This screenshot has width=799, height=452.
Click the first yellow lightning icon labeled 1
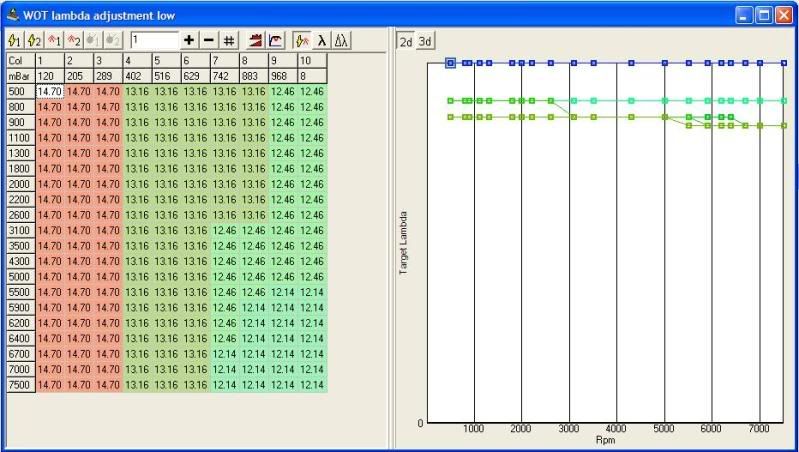14,40
